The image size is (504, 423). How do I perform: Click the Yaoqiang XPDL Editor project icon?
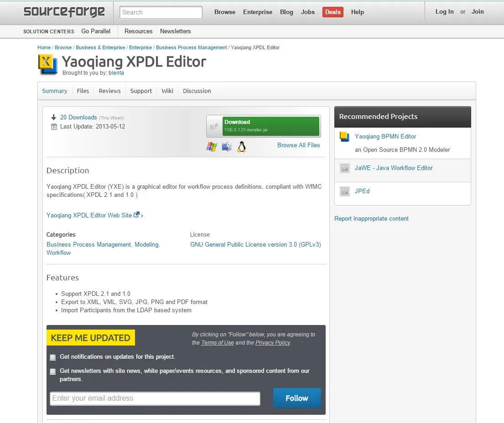pyautogui.click(x=48, y=64)
